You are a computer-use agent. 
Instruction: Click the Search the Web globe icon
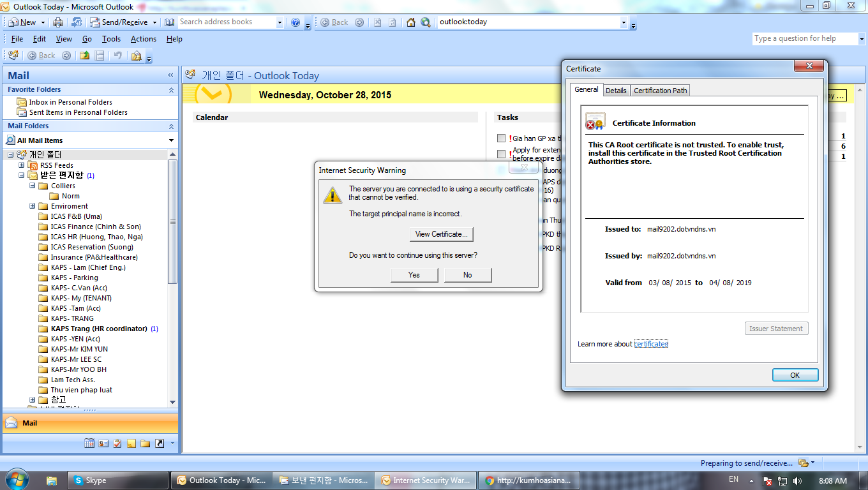point(426,22)
